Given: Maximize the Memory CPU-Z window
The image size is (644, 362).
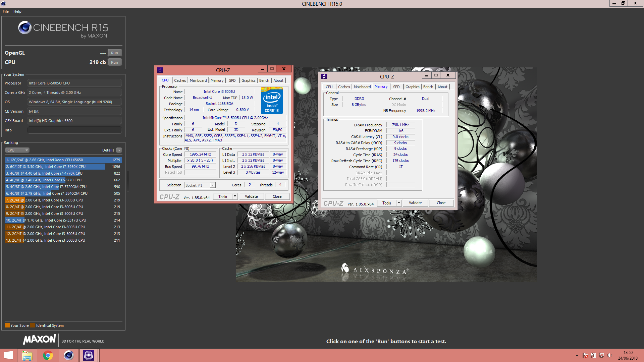Looking at the screenshot, I should [x=436, y=75].
